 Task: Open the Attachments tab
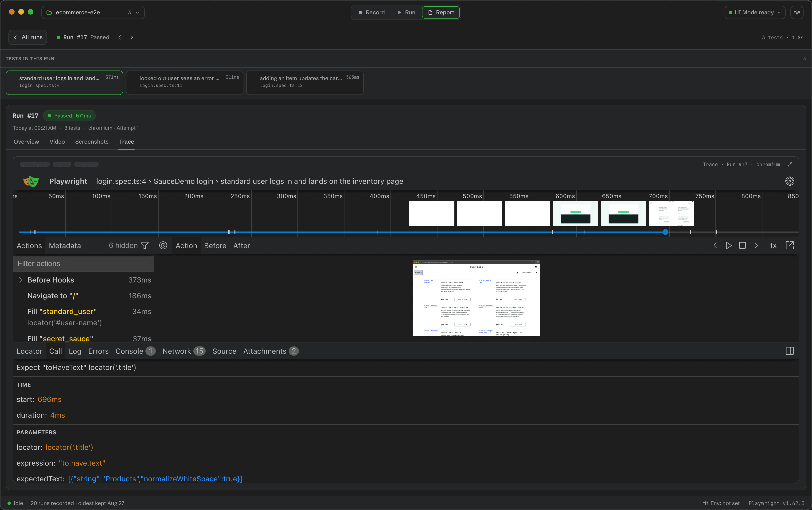click(x=271, y=351)
